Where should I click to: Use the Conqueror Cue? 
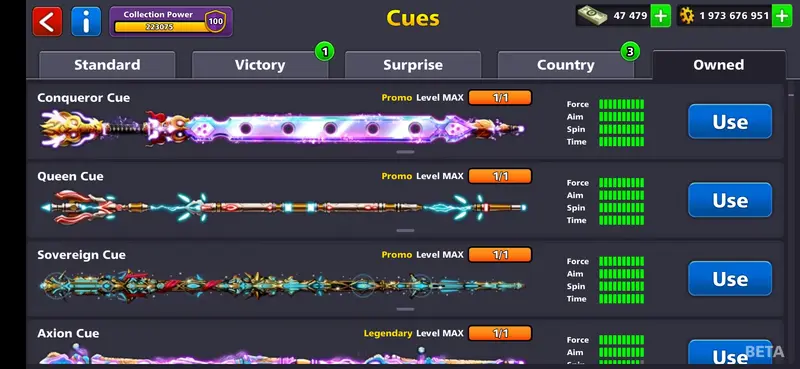(x=730, y=121)
